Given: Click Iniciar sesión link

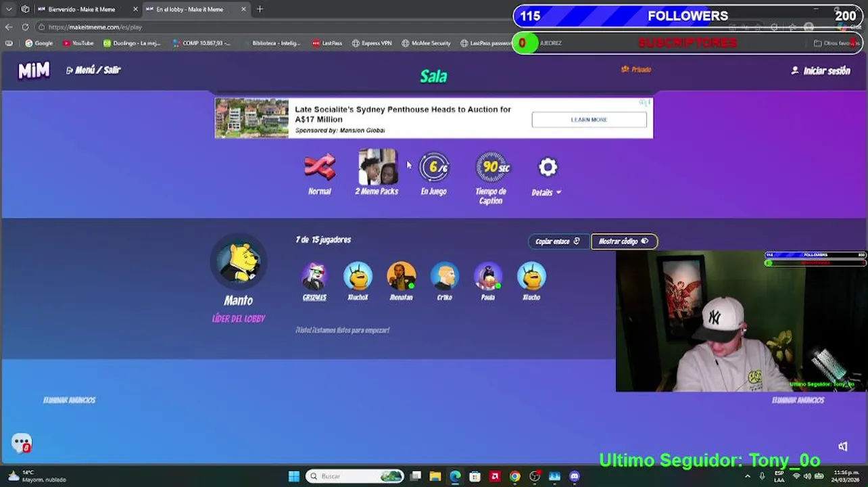Looking at the screenshot, I should coord(821,70).
